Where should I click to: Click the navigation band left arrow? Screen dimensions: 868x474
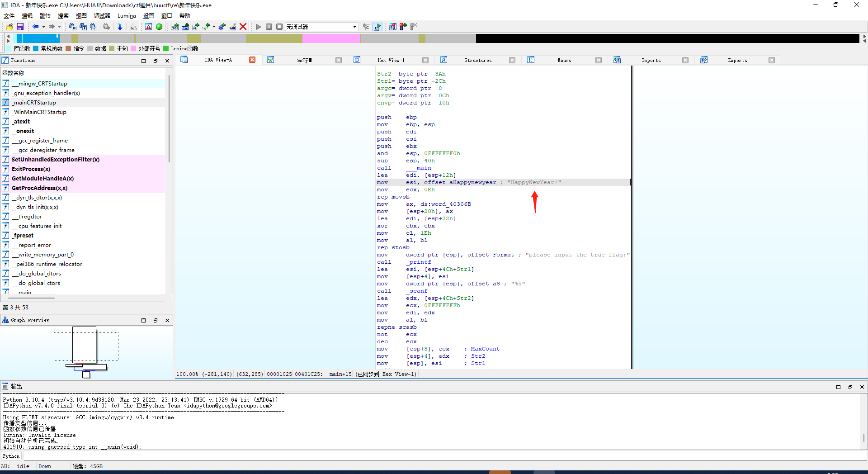point(8,36)
